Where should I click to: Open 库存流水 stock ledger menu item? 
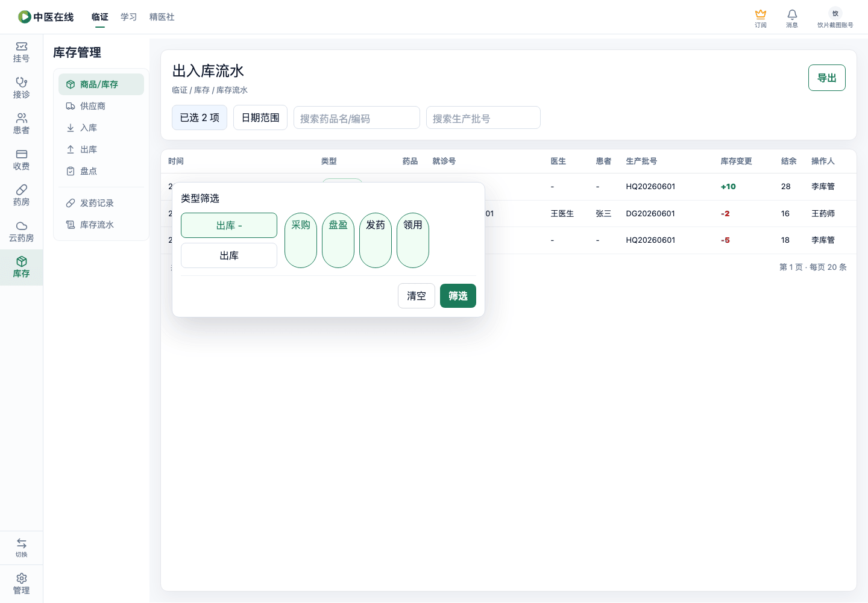pos(101,225)
